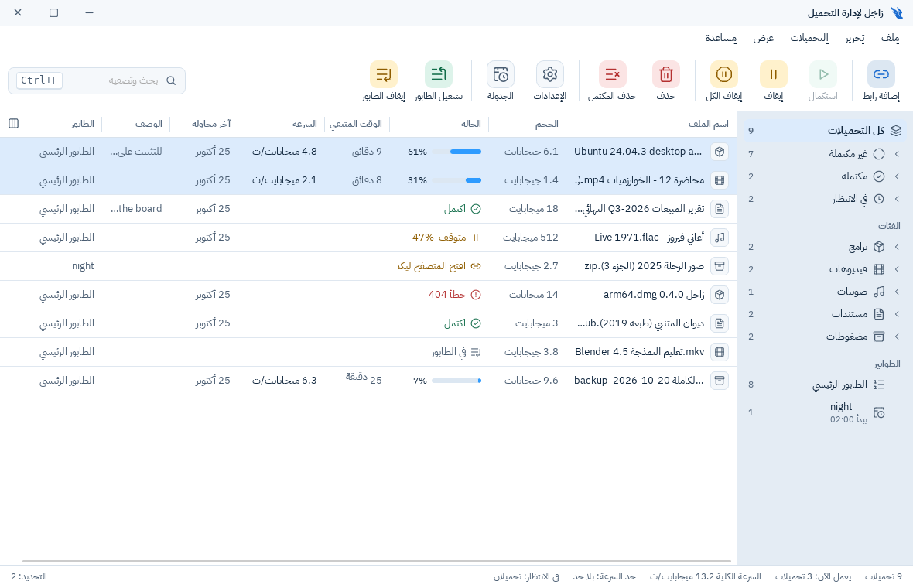Viewport: 913px width, 588px height.
Task: Click the 31% progress bar of محاضرة 12
Action: pyautogui.click(x=456, y=180)
